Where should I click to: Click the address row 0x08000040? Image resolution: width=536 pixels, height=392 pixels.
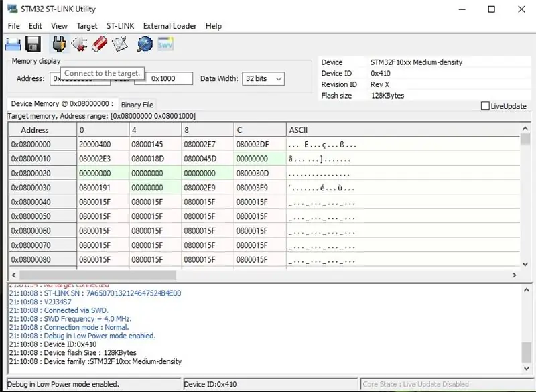coord(42,202)
